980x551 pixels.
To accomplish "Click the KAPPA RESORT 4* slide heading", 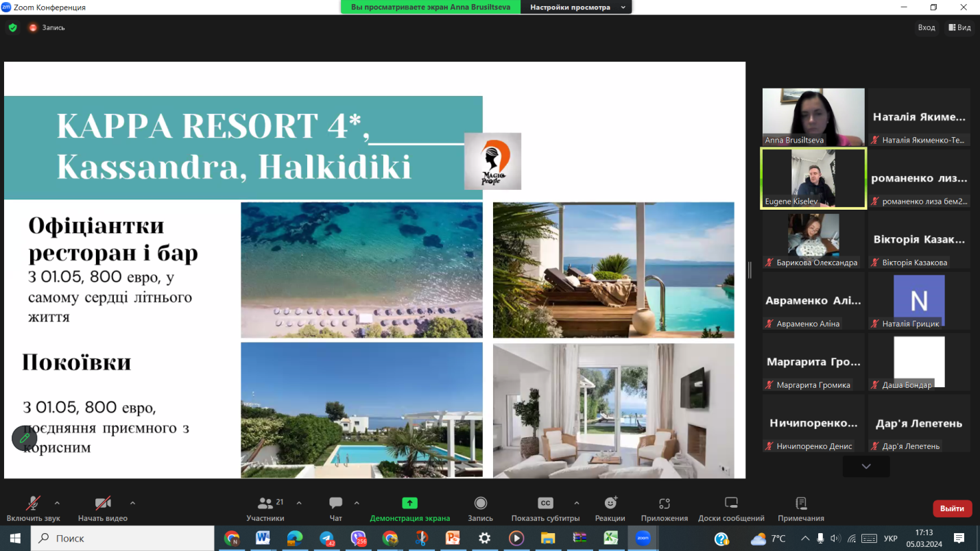I will [x=213, y=126].
